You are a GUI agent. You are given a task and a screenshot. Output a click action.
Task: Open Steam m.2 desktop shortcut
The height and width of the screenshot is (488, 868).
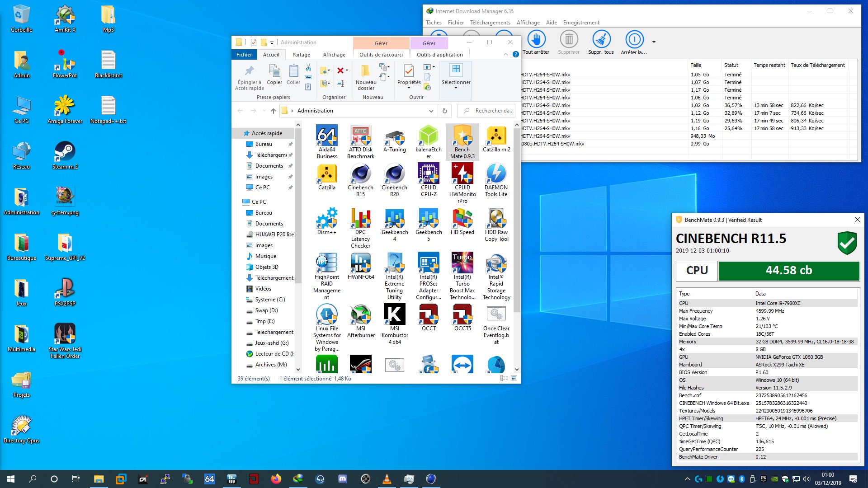tap(65, 155)
